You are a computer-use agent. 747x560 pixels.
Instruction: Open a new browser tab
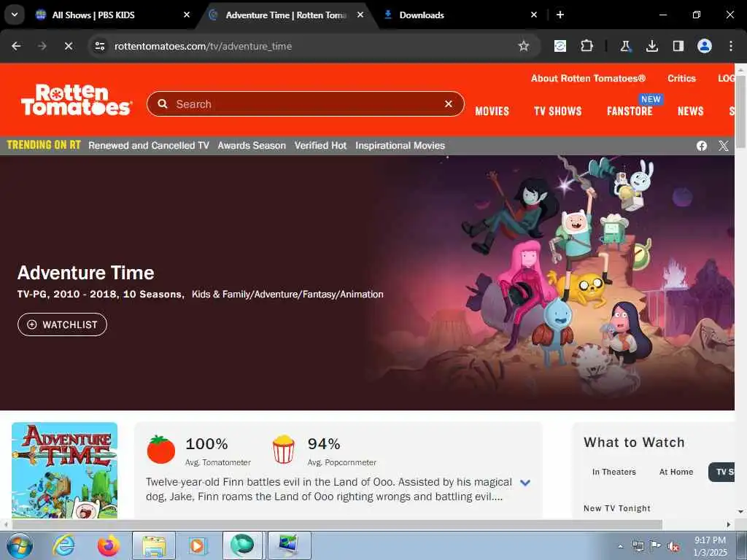560,15
